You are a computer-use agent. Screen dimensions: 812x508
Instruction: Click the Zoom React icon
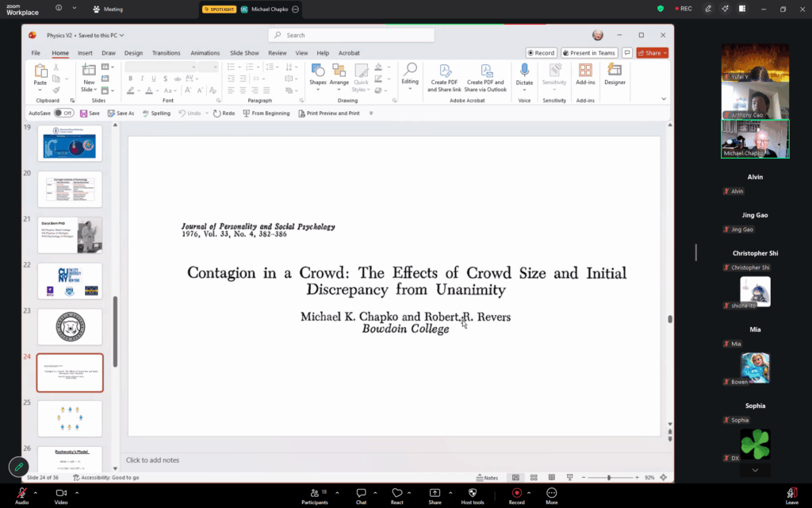coord(397,493)
